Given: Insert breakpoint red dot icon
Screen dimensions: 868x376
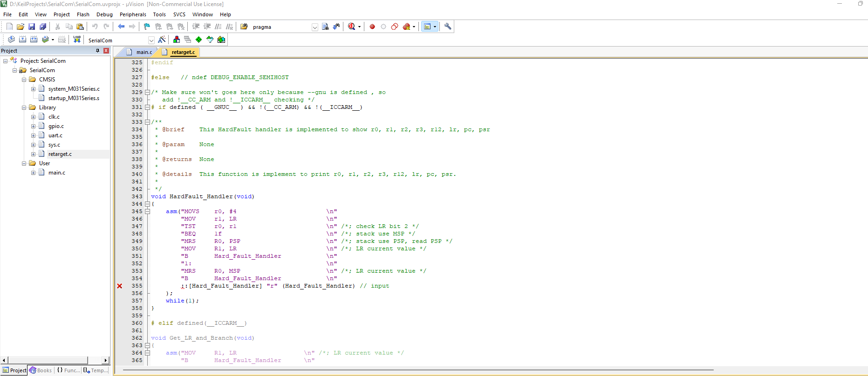Looking at the screenshot, I should tap(372, 27).
